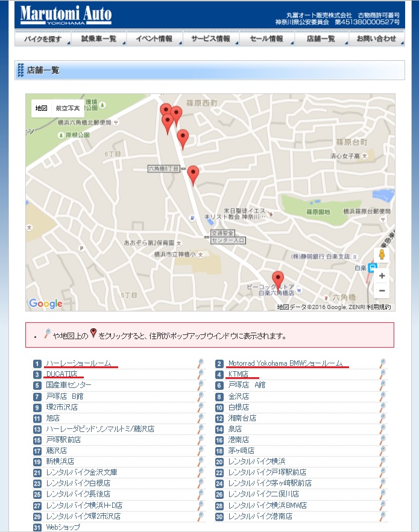Click the magnifier icon for レンタルバイク横浜

point(383,461)
